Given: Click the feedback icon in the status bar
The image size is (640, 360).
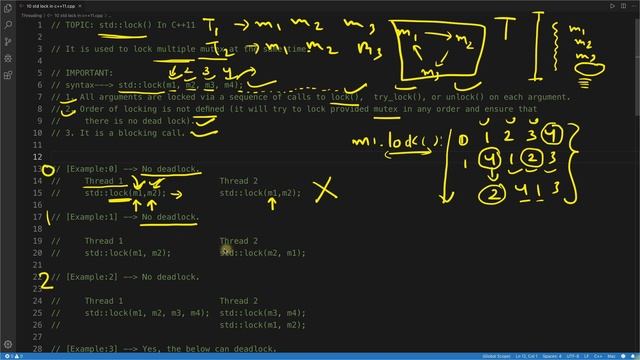Looking at the screenshot, I should click(623, 356).
